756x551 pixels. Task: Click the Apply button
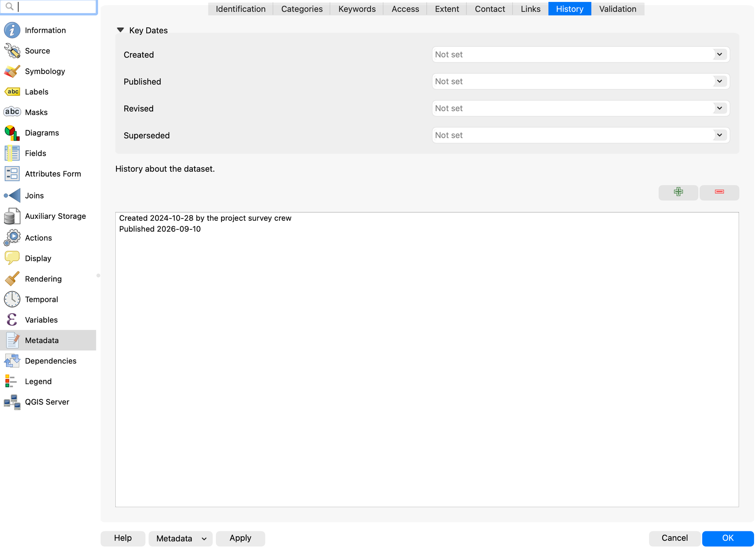tap(240, 538)
